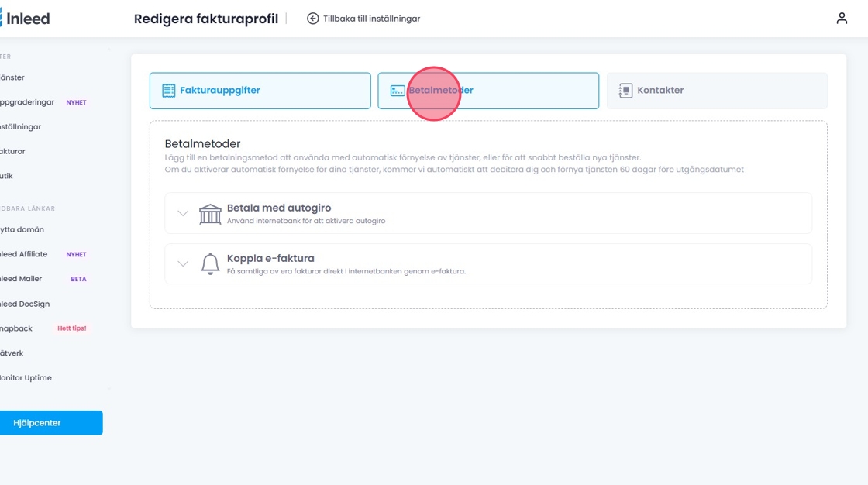Click the user profile icon
The image size is (868, 485).
pos(842,19)
